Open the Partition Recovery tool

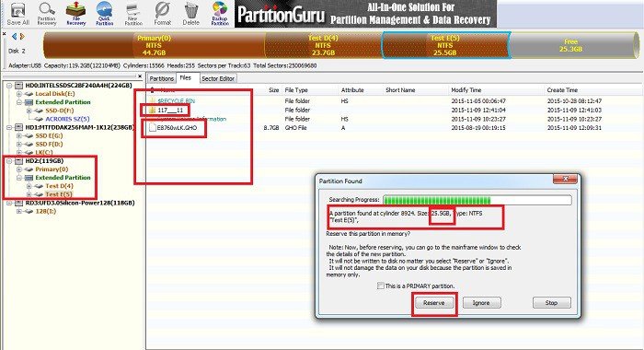pyautogui.click(x=46, y=14)
